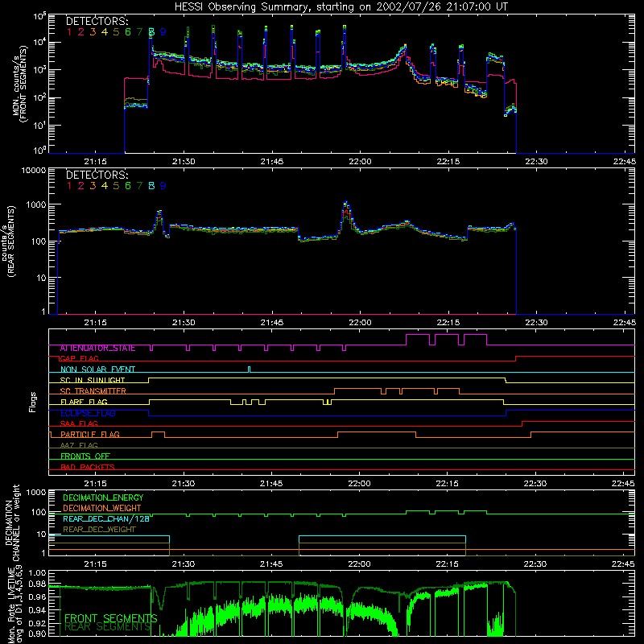The image size is (644, 644).
Task: Click the REAR_DEC_CHAN/128 legend label
Action: click(x=106, y=518)
